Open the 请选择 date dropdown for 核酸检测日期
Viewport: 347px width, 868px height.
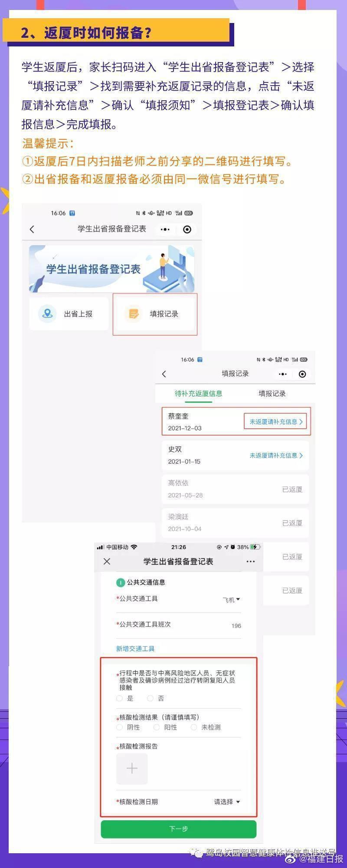click(x=227, y=802)
